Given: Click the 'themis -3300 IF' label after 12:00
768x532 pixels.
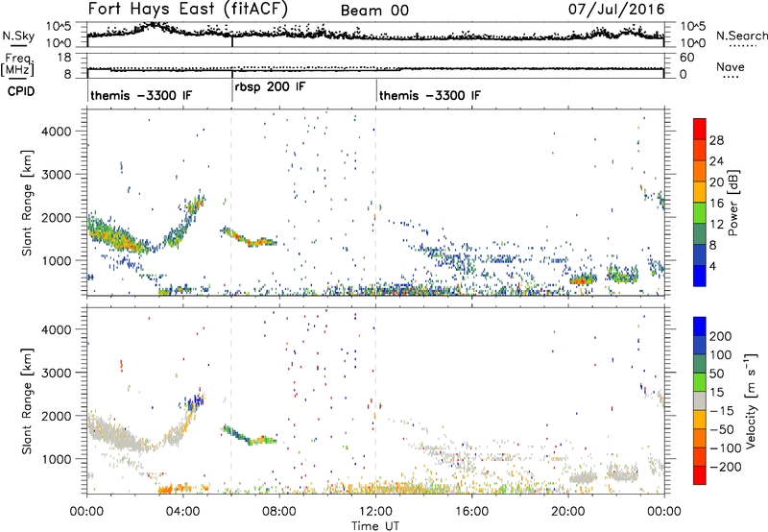Looking at the screenshot, I should pyautogui.click(x=429, y=95).
